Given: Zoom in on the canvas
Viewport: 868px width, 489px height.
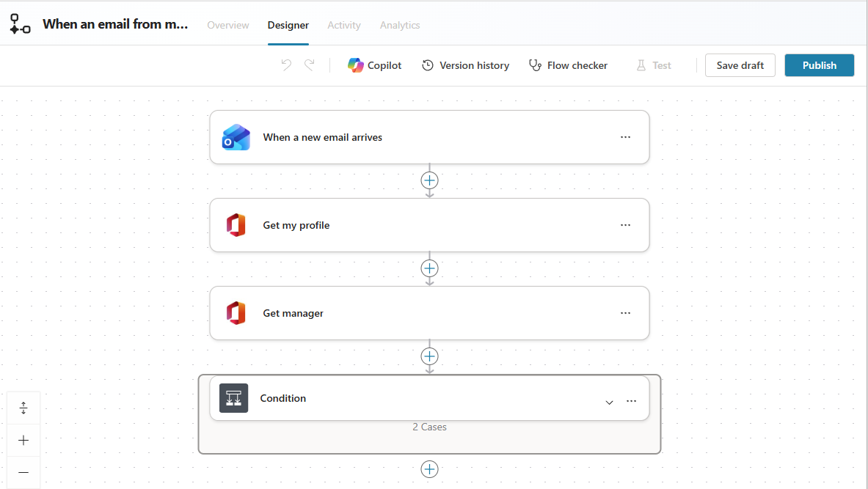Looking at the screenshot, I should 23,441.
